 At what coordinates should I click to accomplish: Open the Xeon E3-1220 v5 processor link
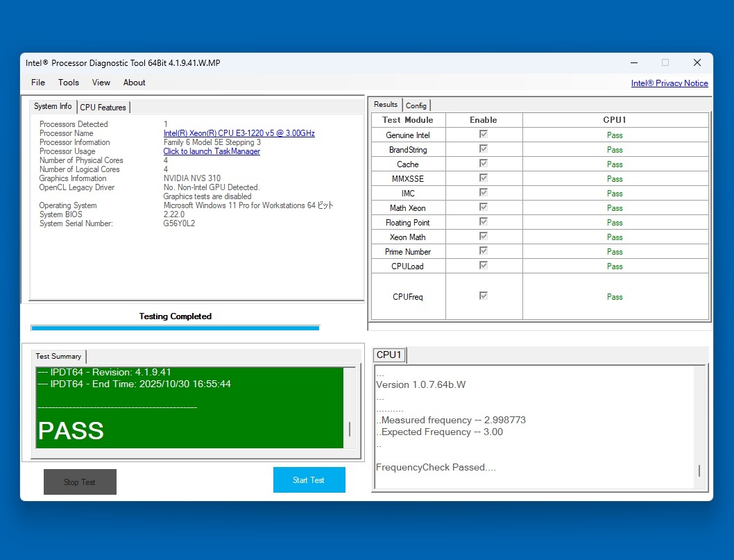click(239, 133)
